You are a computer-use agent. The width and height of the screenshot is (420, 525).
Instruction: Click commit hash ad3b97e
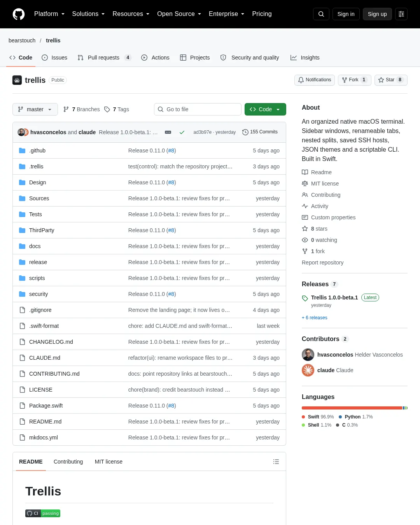point(202,132)
